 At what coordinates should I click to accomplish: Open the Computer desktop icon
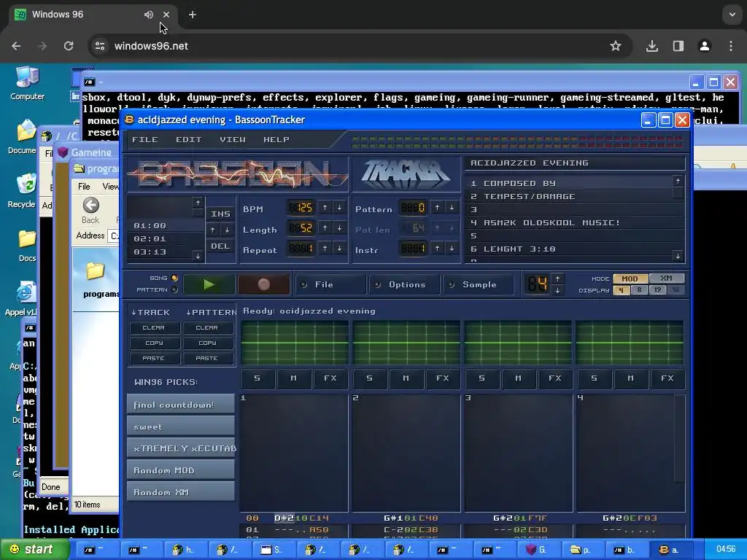[27, 83]
